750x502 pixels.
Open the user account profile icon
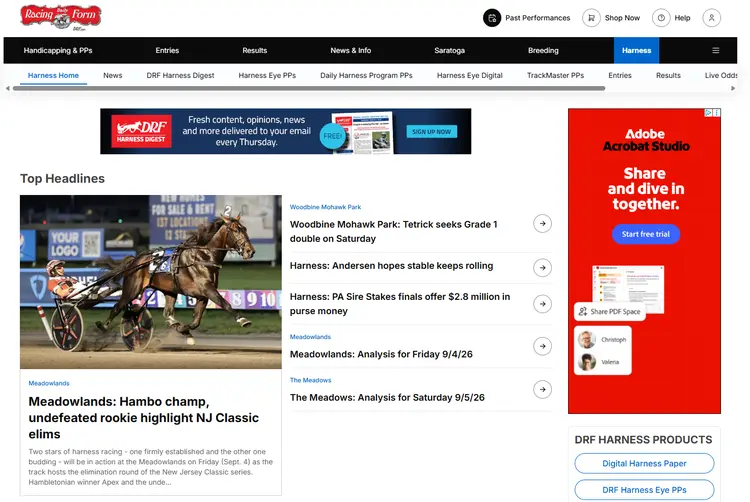coord(711,18)
